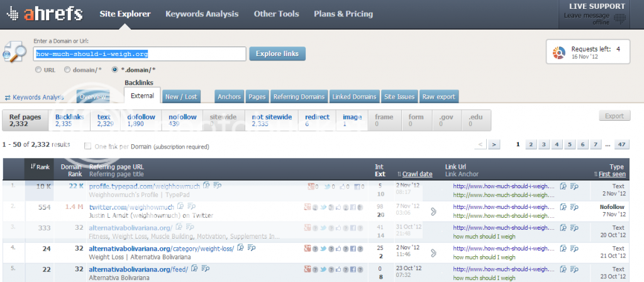The width and height of the screenshot is (644, 282).
Task: Switch to the Referring Domains tab
Action: 299,97
